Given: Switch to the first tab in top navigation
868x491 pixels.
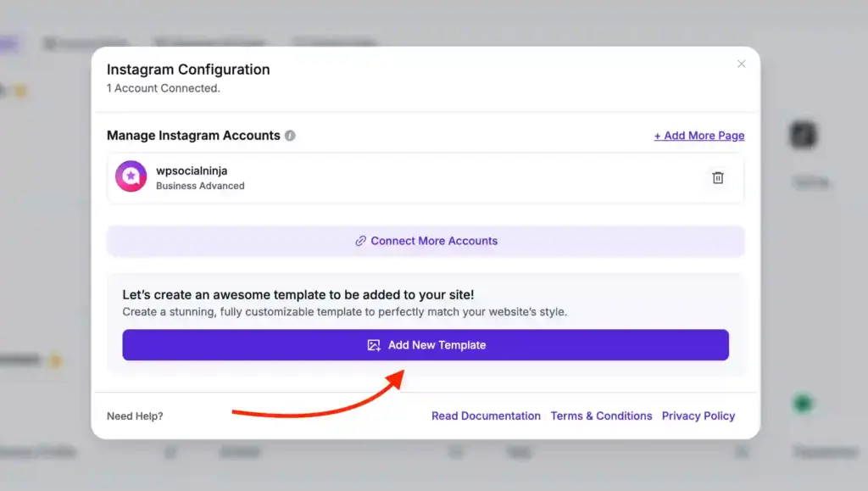Looking at the screenshot, I should [x=89, y=43].
